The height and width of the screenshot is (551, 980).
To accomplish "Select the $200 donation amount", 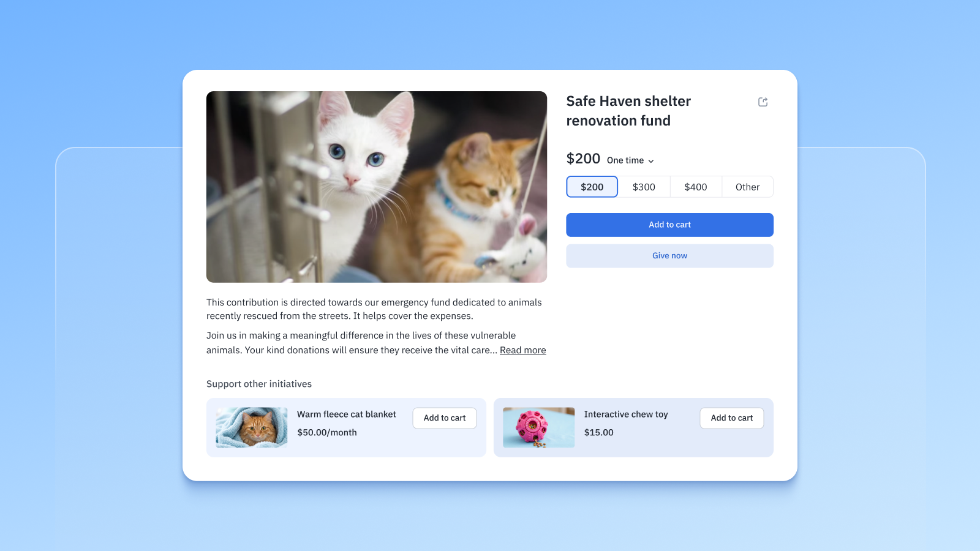I will point(592,187).
